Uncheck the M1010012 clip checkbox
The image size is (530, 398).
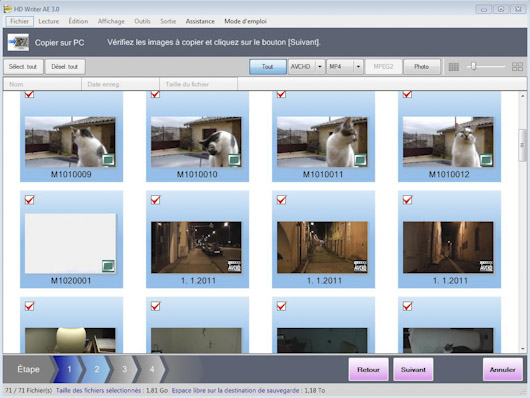[x=407, y=94]
